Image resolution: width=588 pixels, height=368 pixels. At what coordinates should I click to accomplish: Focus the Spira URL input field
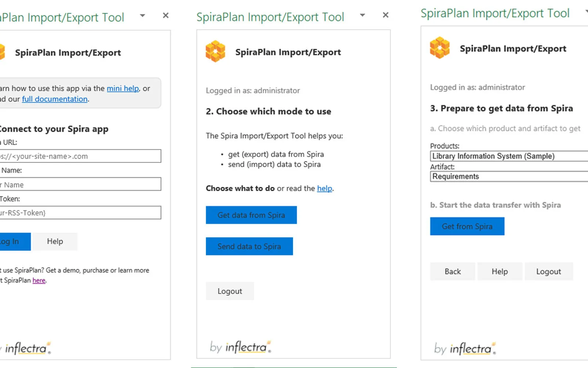click(80, 156)
